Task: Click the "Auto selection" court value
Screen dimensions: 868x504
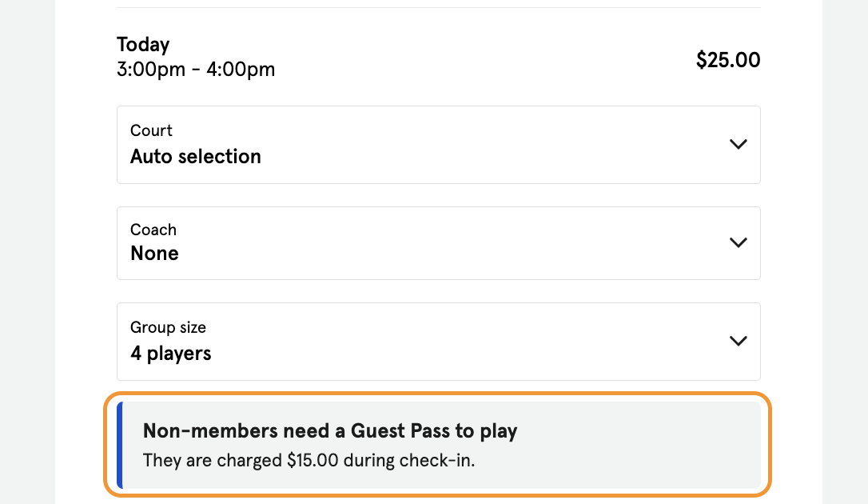Action: click(x=196, y=157)
